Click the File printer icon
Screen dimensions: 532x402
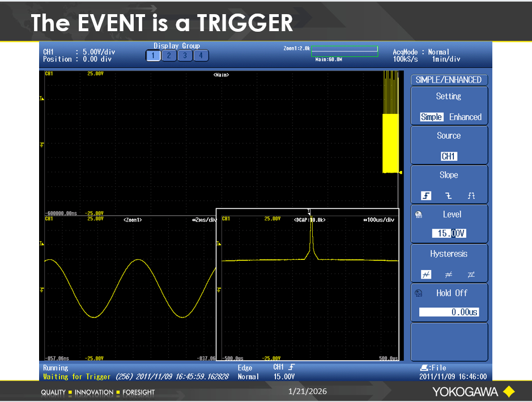pyautogui.click(x=424, y=368)
